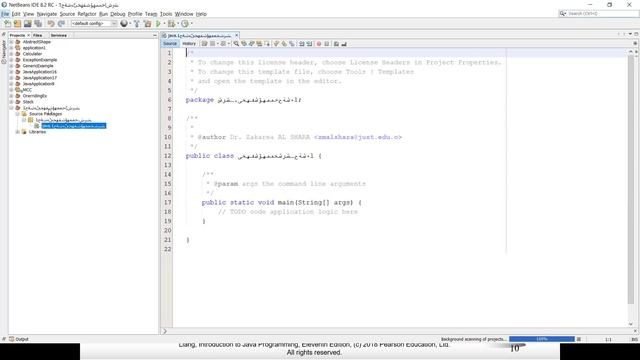Click the Last Edit editor toolbar icon
Viewport: 640px width, 360px height.
coord(204,44)
